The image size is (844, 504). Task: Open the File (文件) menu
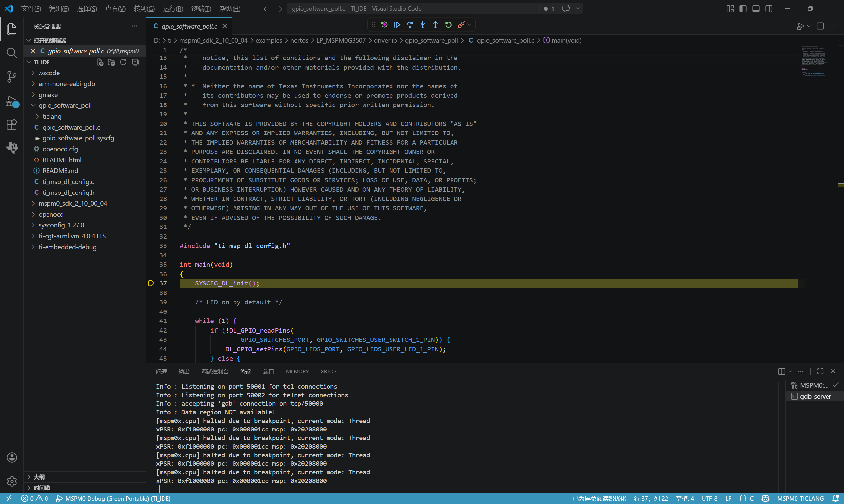coord(31,9)
